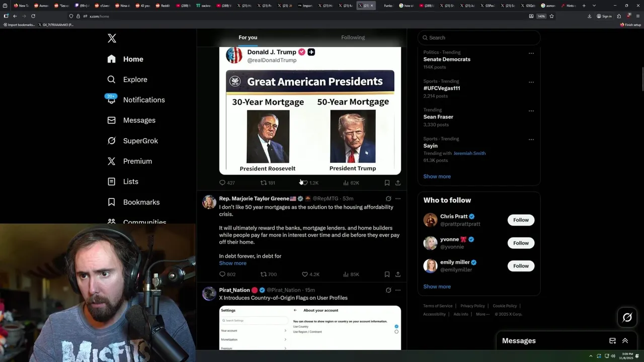Open more options for Sayin trend
644x362 pixels.
pos(531,140)
